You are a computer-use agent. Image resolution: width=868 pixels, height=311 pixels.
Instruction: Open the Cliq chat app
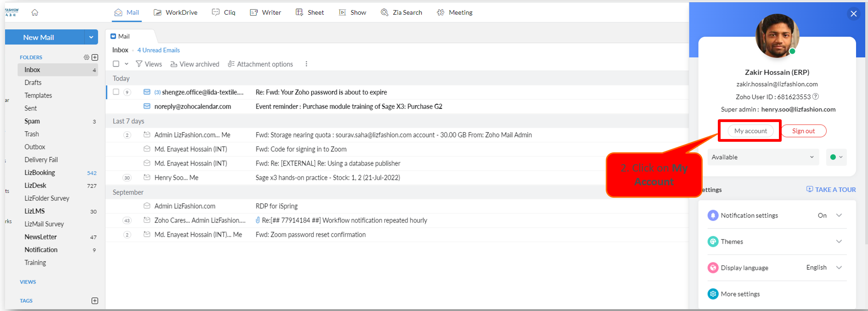click(x=224, y=12)
